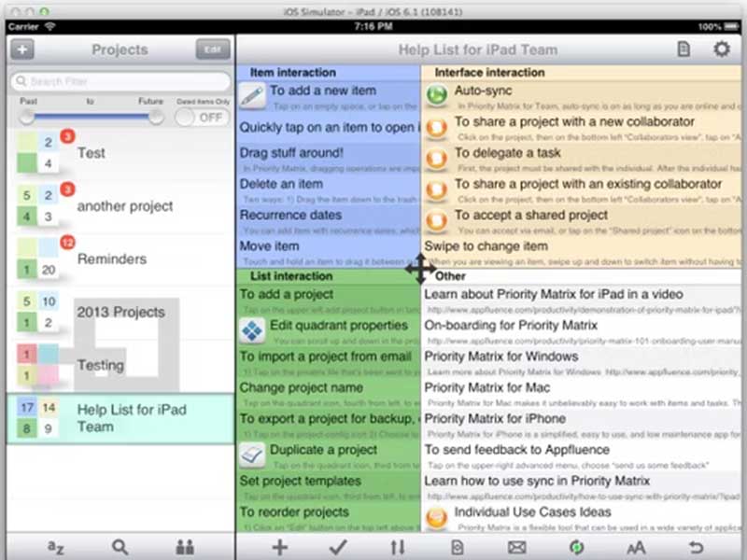
Task: Click orange icon beside To delegate a task
Action: pyautogui.click(x=436, y=158)
